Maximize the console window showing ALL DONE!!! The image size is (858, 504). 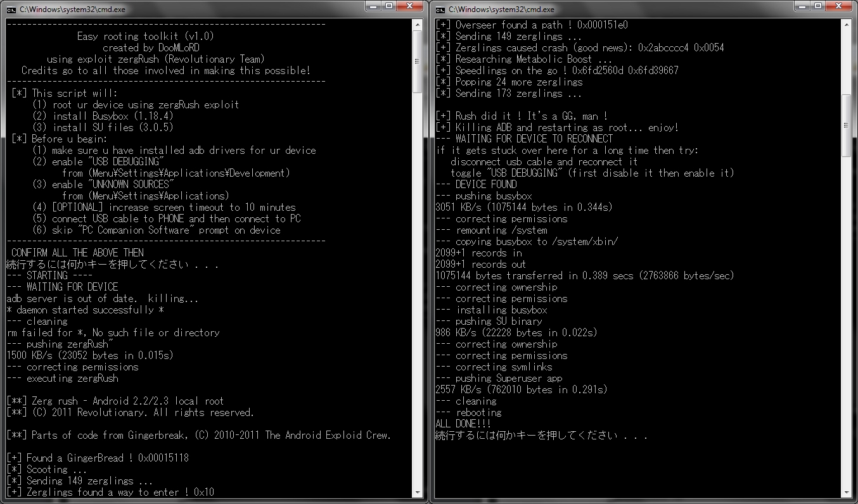pos(819,6)
